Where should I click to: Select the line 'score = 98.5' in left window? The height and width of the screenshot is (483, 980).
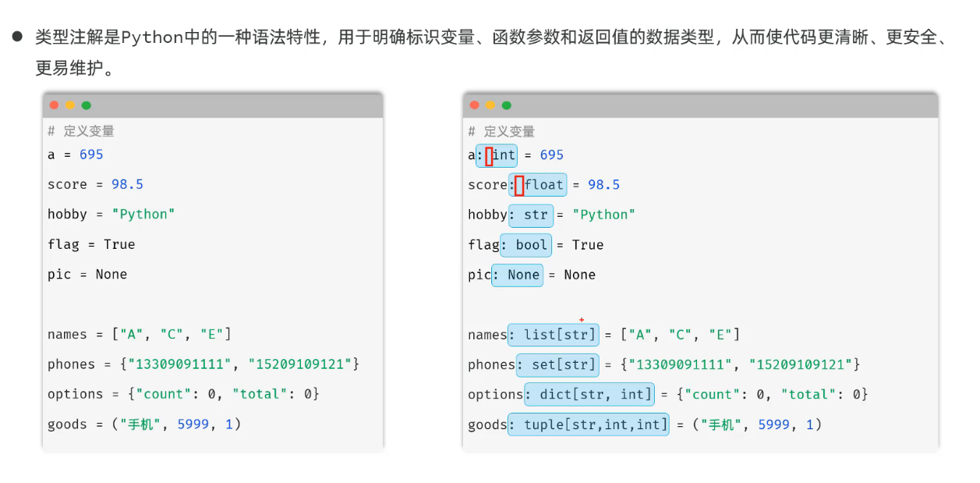pos(95,184)
